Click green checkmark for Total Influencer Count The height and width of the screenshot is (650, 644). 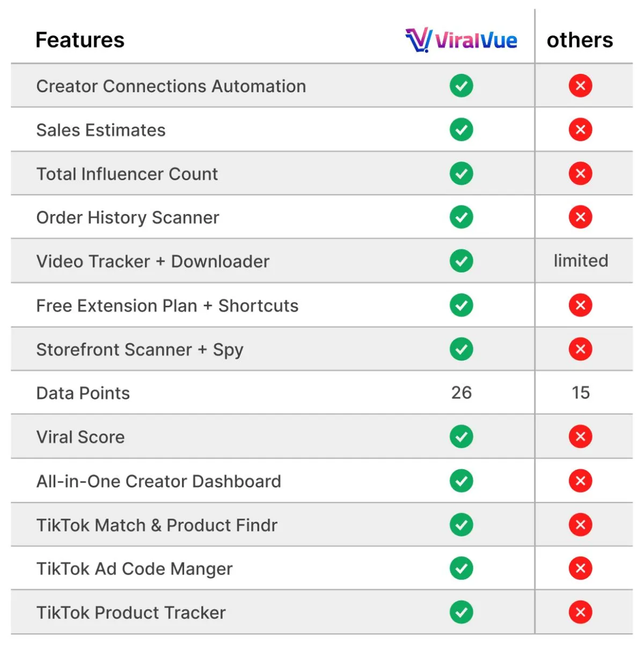pos(462,174)
